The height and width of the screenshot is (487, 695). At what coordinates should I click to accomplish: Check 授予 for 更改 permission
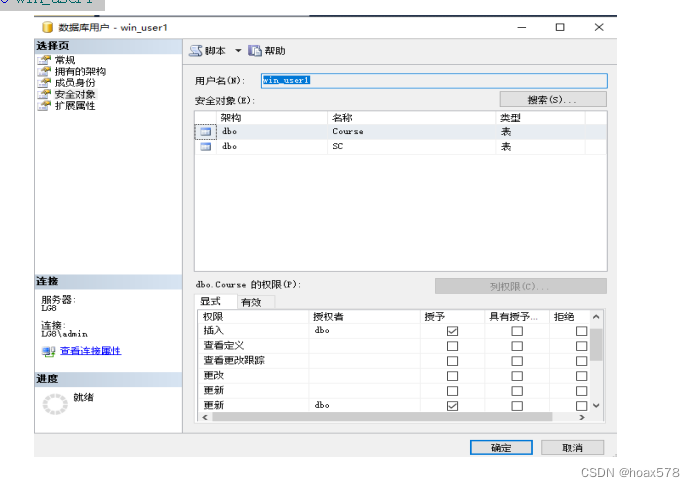click(453, 376)
